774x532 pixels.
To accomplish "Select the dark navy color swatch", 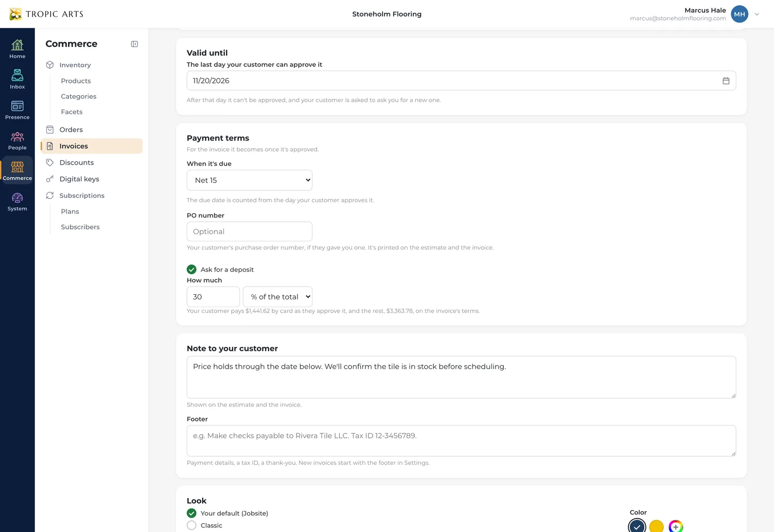I will [x=637, y=526].
